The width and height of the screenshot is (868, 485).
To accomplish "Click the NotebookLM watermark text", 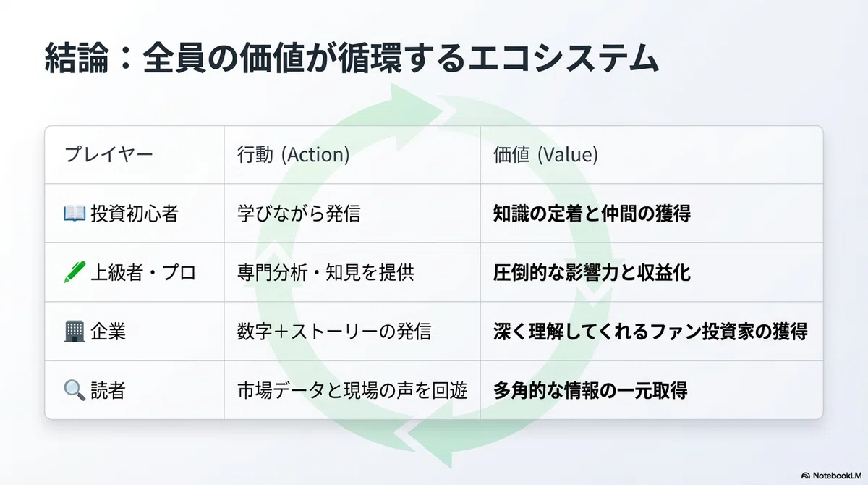I will point(838,476).
